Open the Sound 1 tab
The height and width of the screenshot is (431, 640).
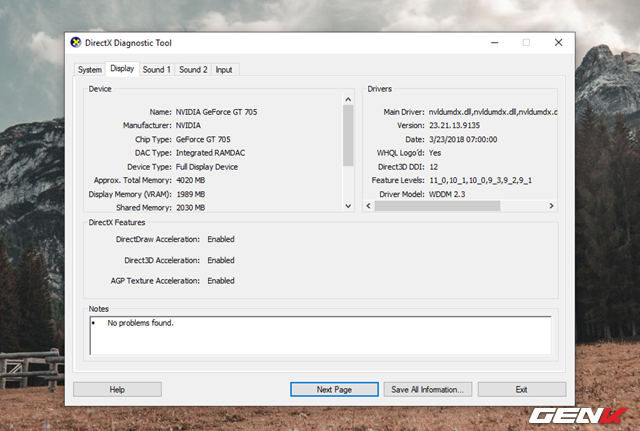coord(156,70)
